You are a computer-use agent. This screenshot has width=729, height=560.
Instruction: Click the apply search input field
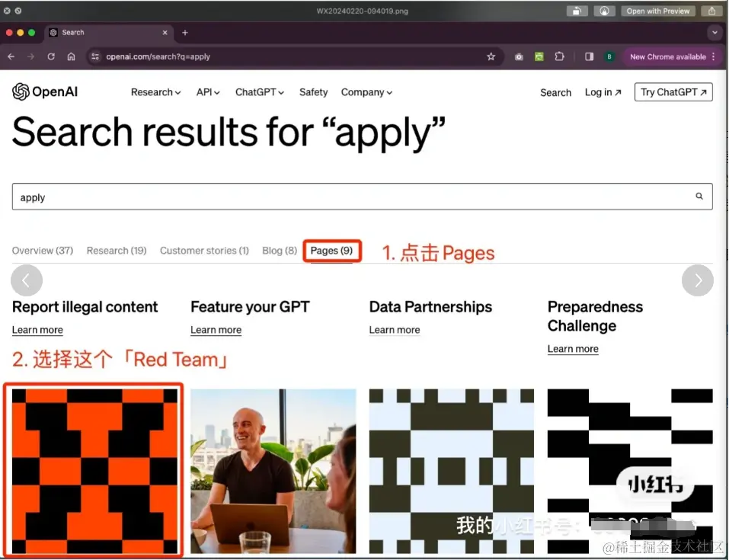pos(362,197)
